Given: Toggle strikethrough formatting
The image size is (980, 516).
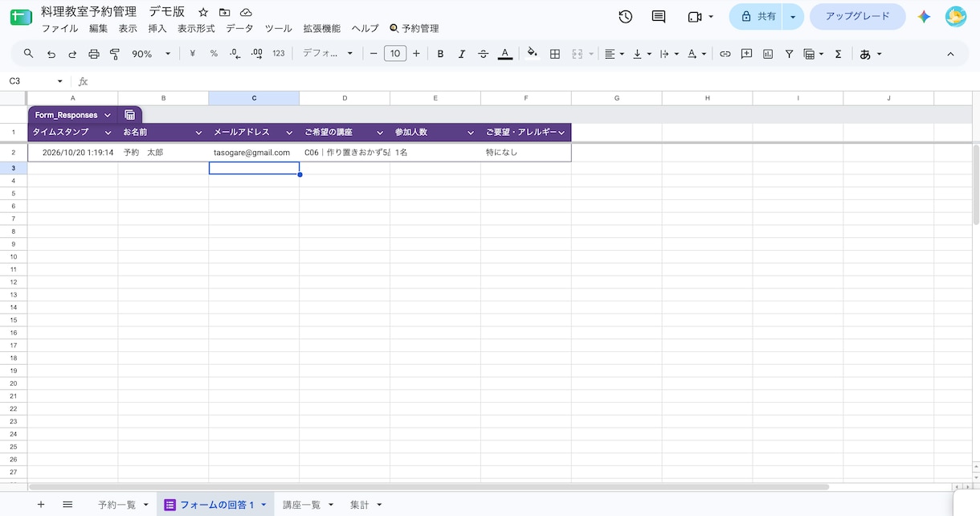Looking at the screenshot, I should pos(483,54).
